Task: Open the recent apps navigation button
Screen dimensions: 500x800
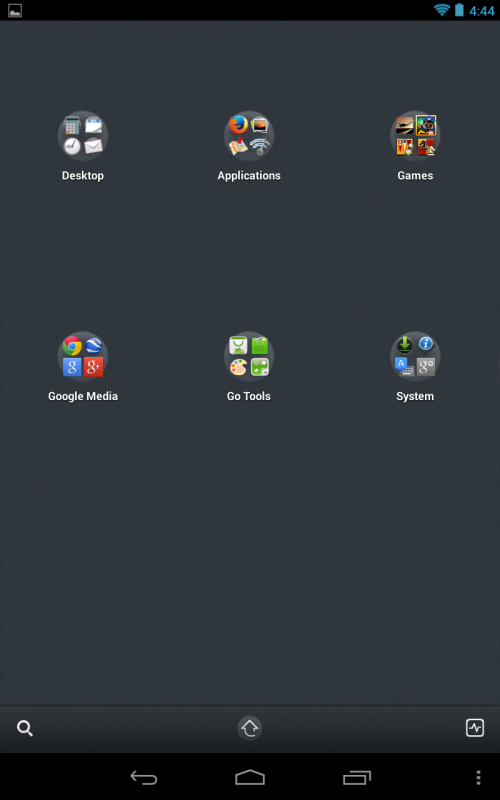Action: (357, 778)
